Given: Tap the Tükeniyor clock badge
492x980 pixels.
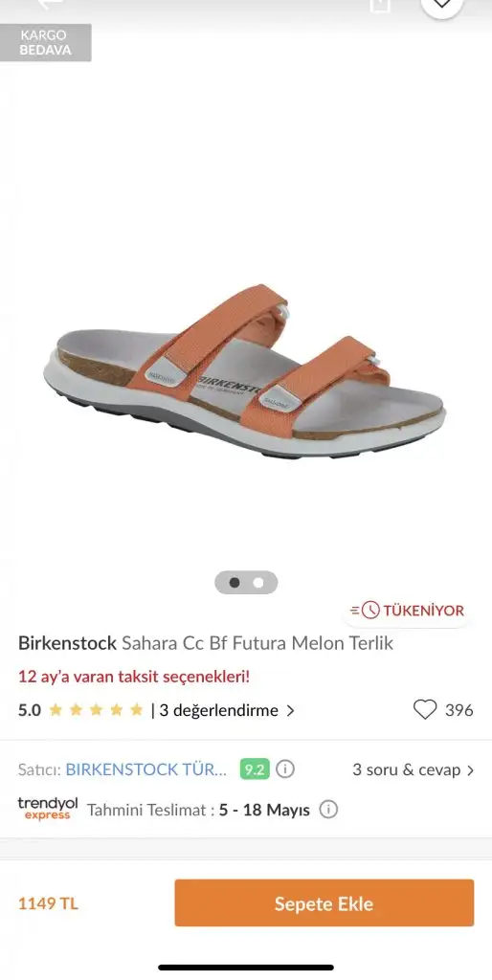Looking at the screenshot, I should [x=407, y=610].
